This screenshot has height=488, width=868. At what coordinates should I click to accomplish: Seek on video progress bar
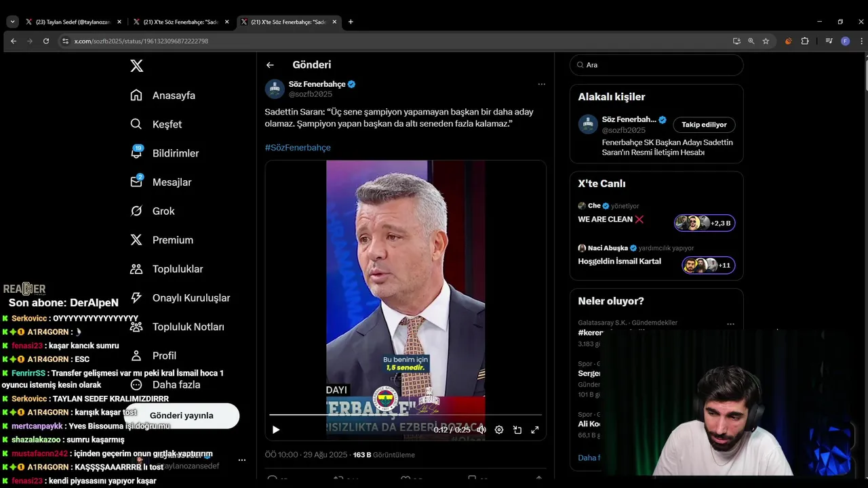point(406,414)
